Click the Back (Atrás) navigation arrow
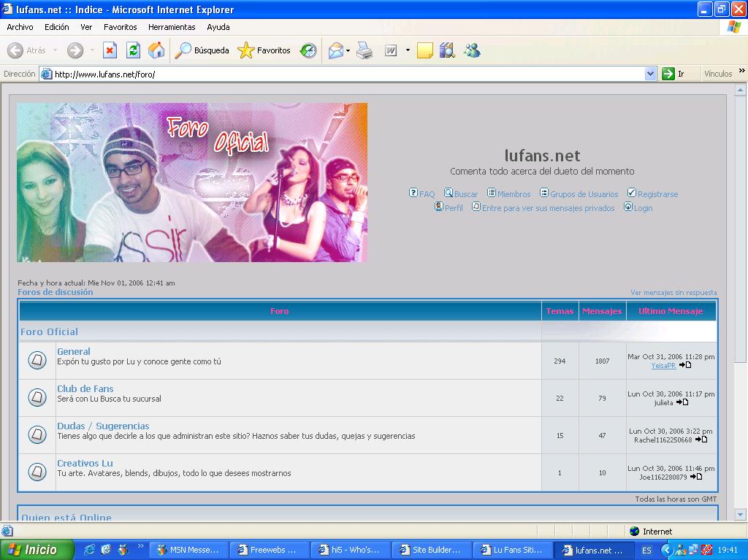Screen dimensions: 748x560 tap(15, 50)
